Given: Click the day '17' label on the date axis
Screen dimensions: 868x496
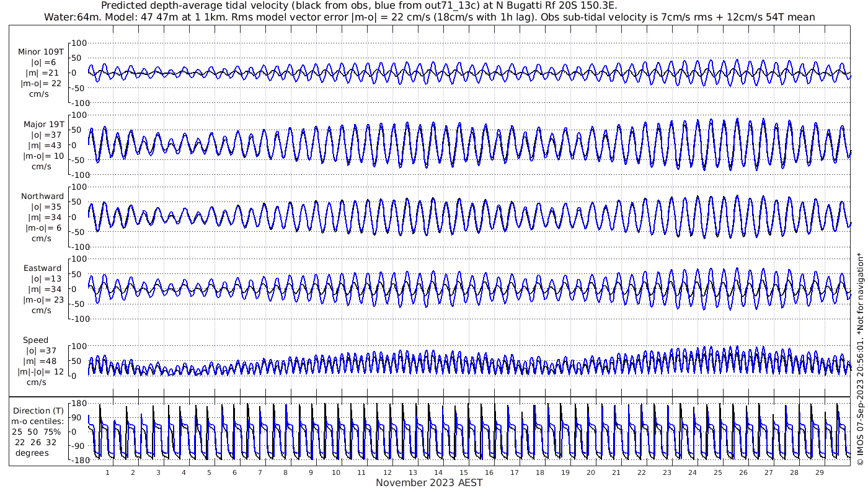Looking at the screenshot, I should click(x=514, y=472).
